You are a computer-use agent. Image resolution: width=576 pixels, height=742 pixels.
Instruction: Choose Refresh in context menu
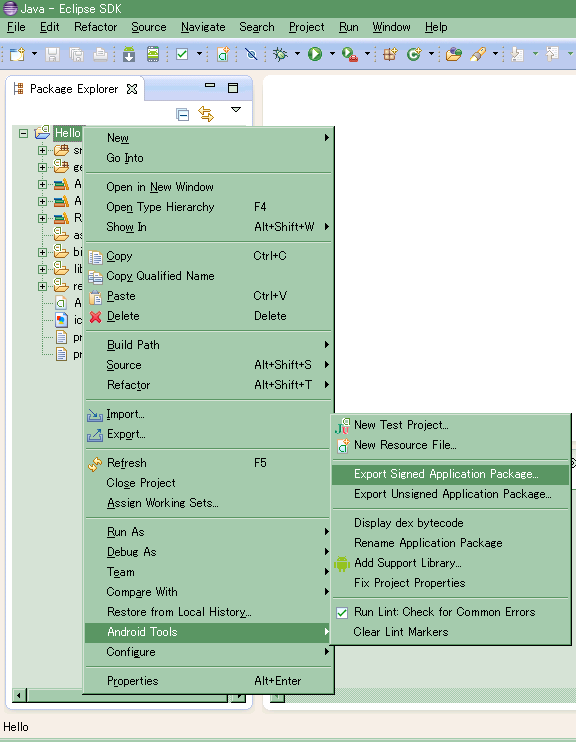point(209,463)
